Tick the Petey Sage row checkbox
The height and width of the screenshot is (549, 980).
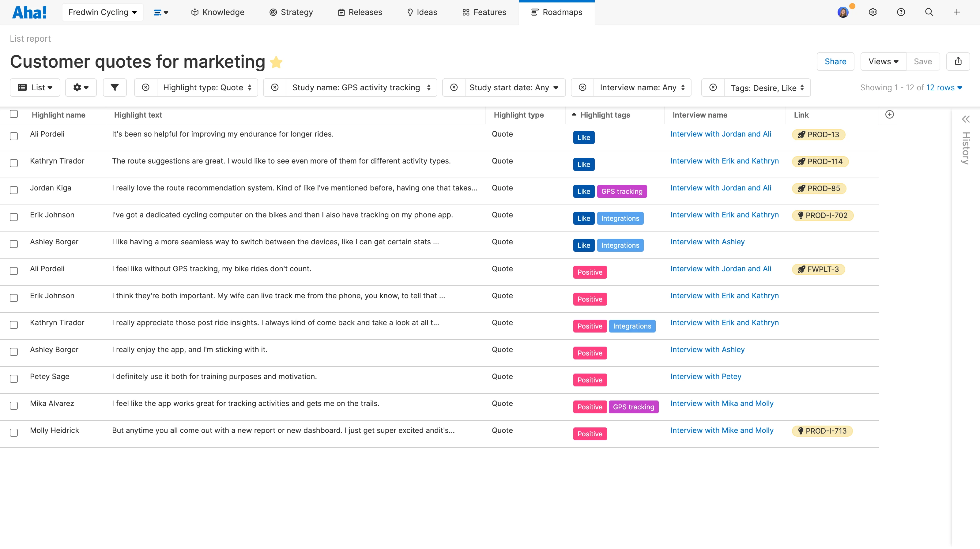click(x=14, y=378)
